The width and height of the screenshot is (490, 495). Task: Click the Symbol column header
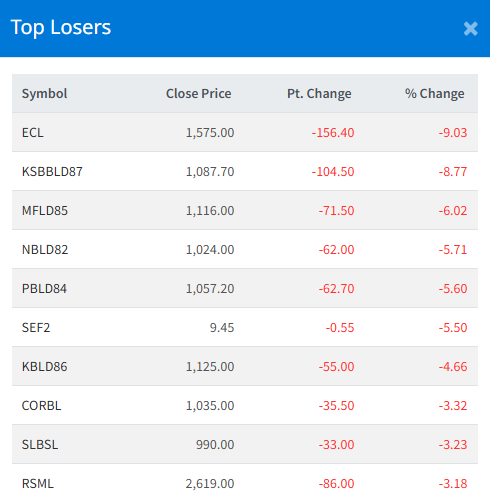[44, 94]
